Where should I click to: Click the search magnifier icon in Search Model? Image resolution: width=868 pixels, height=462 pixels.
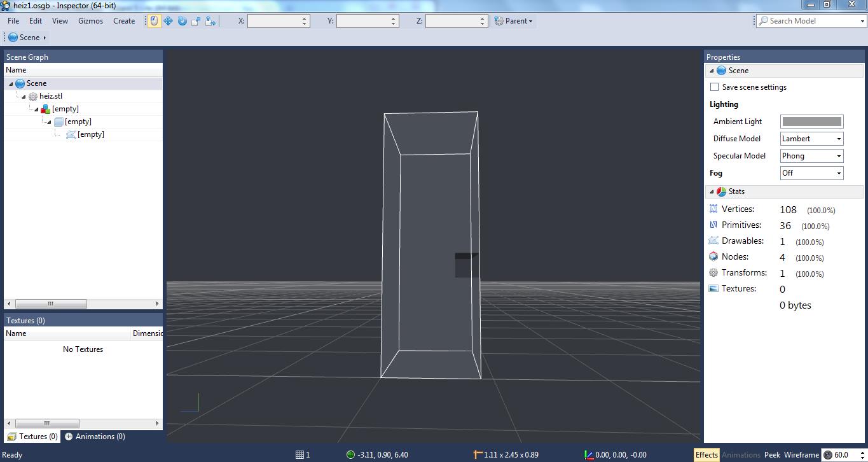(x=763, y=21)
